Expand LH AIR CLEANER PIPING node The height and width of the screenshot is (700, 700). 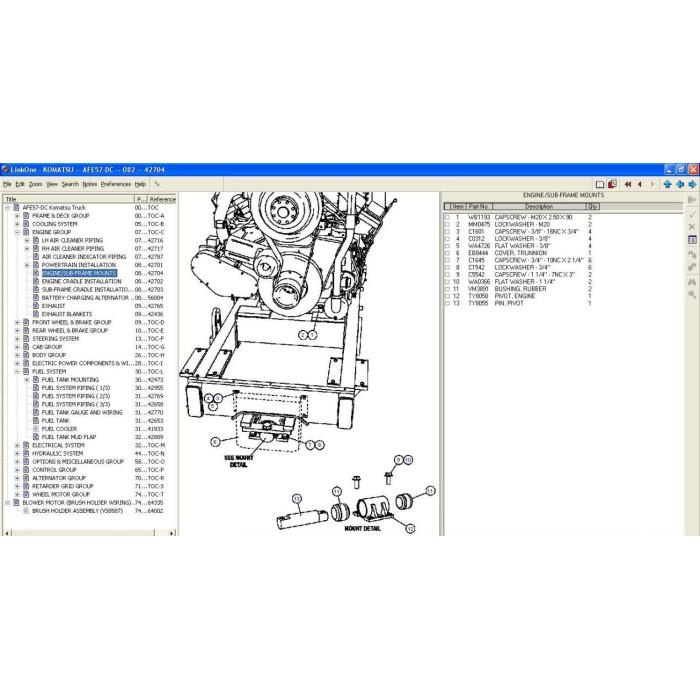(x=27, y=240)
